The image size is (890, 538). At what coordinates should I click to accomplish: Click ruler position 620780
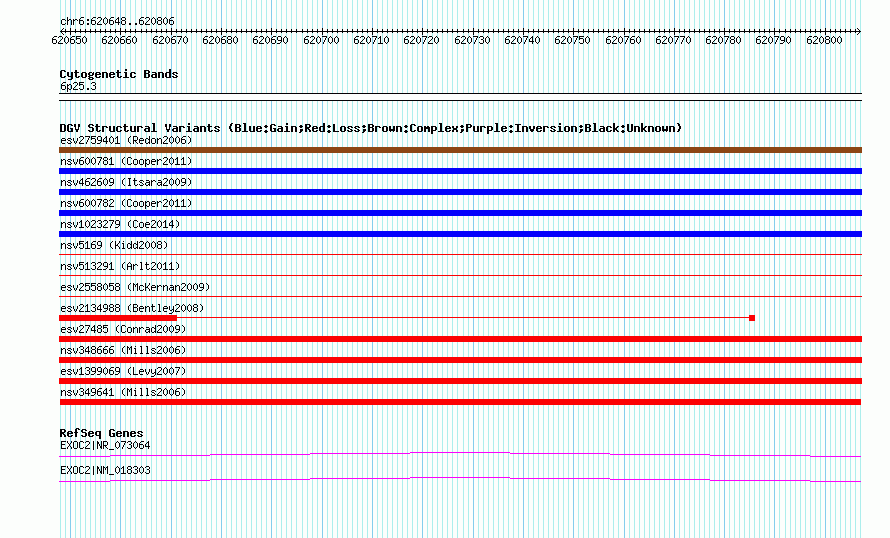723,40
